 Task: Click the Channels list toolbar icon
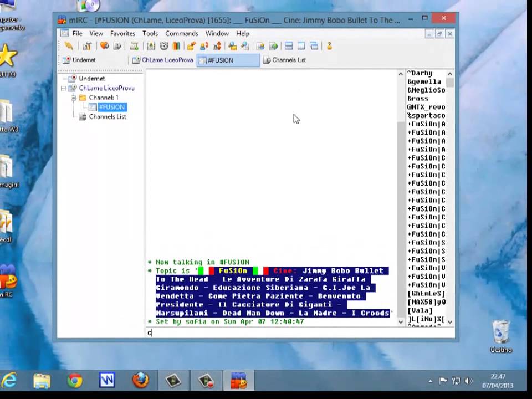click(117, 46)
